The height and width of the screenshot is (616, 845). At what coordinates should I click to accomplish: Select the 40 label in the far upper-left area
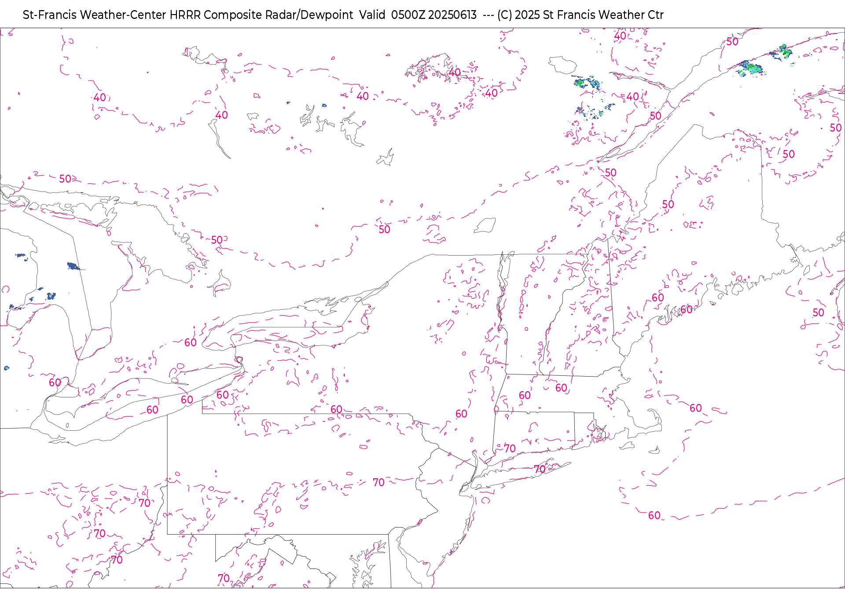(100, 97)
